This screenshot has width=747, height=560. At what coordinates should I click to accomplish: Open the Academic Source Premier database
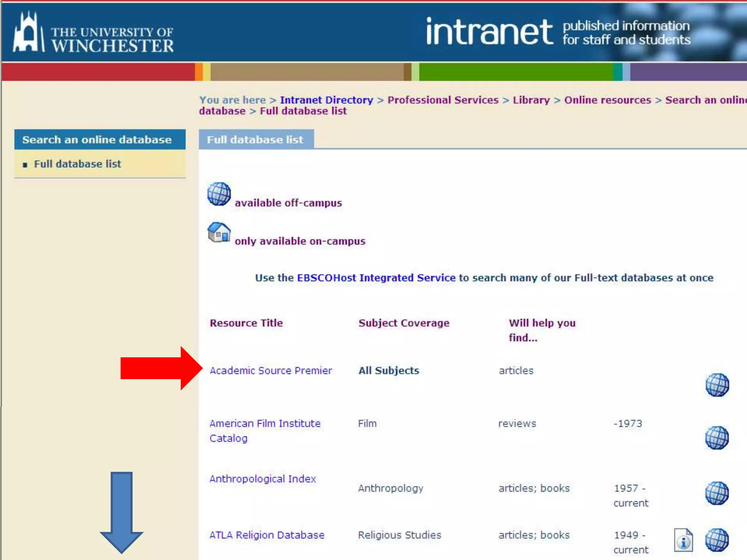click(x=271, y=370)
